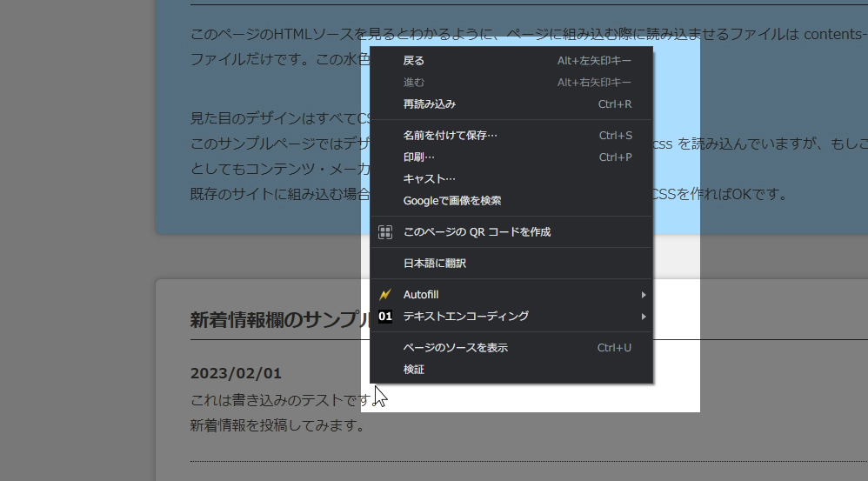Image resolution: width=868 pixels, height=481 pixels.
Task: Click the 2023/02/01 date heading
Action: click(x=237, y=374)
